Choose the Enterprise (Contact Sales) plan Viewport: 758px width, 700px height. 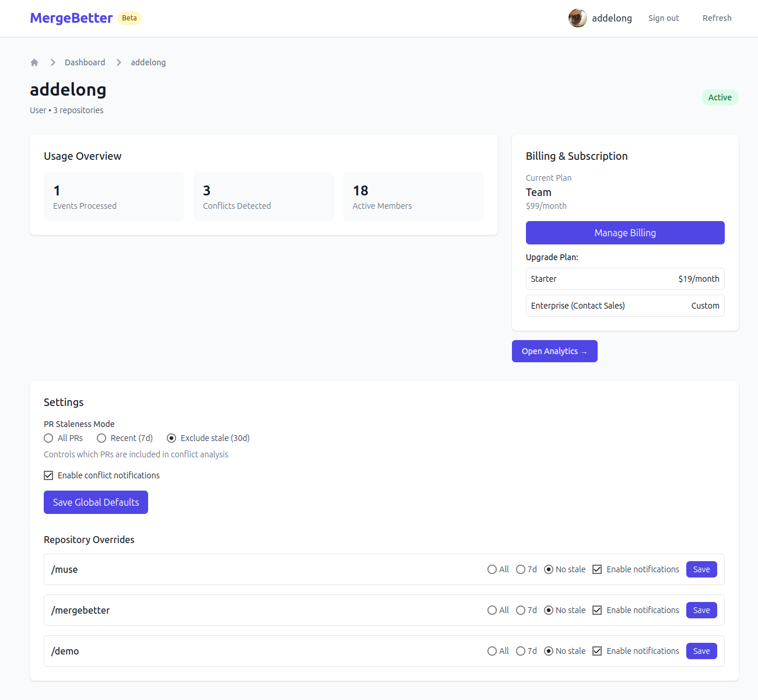[625, 306]
